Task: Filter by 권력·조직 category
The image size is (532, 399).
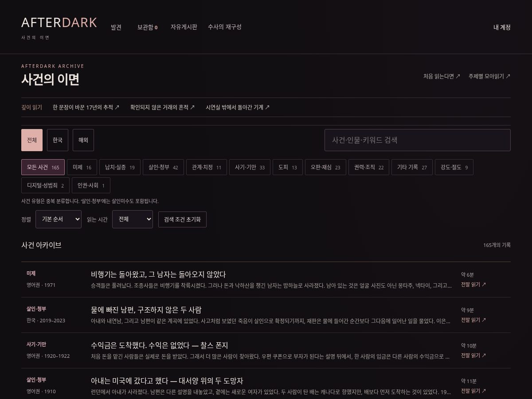Action: point(369,167)
